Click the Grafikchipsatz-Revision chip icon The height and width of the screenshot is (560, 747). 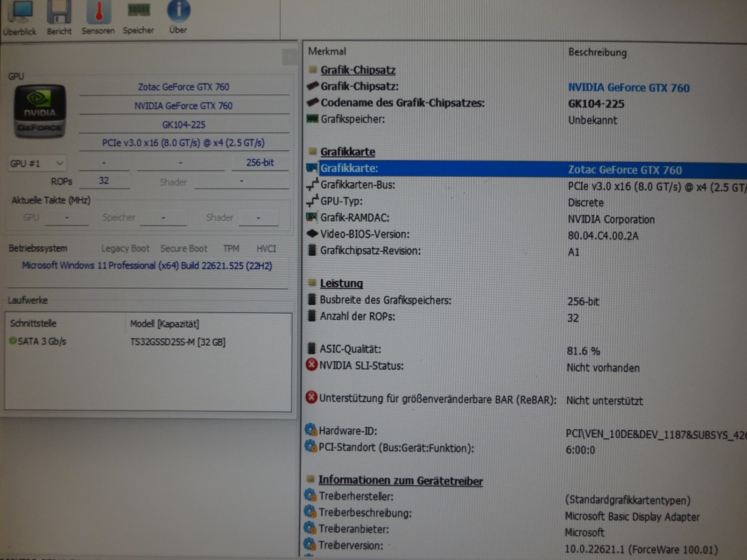[x=312, y=250]
